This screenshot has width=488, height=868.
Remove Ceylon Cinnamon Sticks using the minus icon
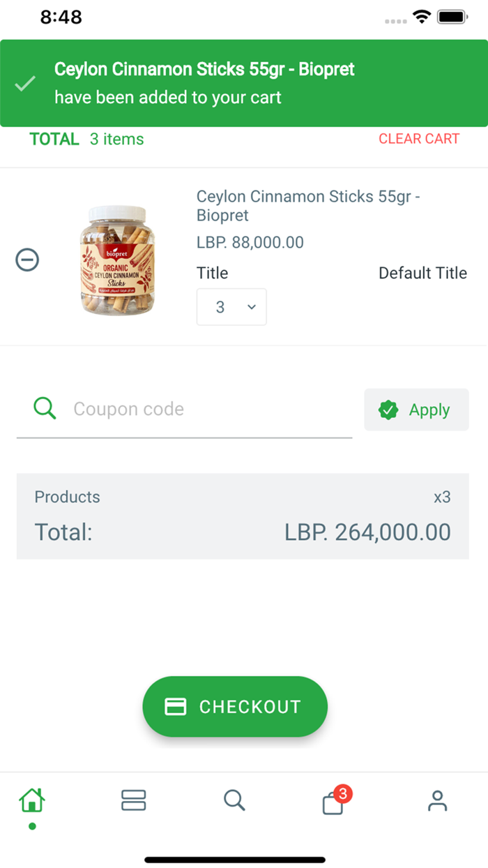[27, 260]
